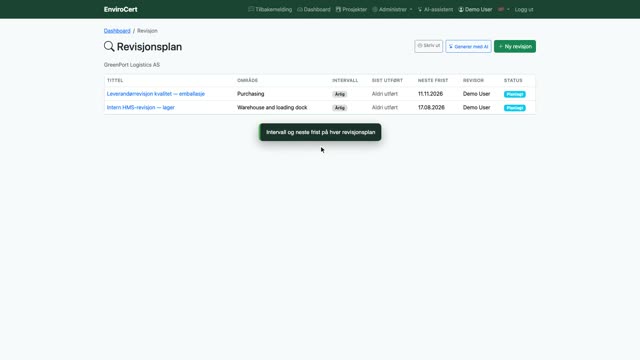Click Aldri utført in the Leverandørrevisjon row
The height and width of the screenshot is (360, 640).
(384, 94)
